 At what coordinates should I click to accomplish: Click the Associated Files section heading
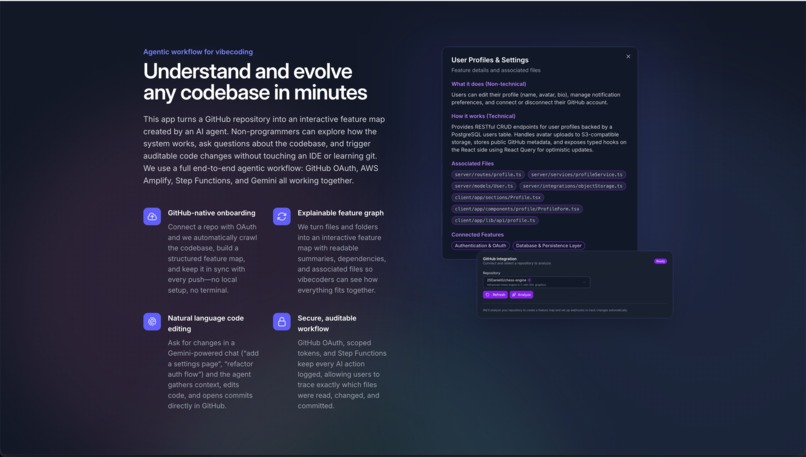(x=472, y=163)
